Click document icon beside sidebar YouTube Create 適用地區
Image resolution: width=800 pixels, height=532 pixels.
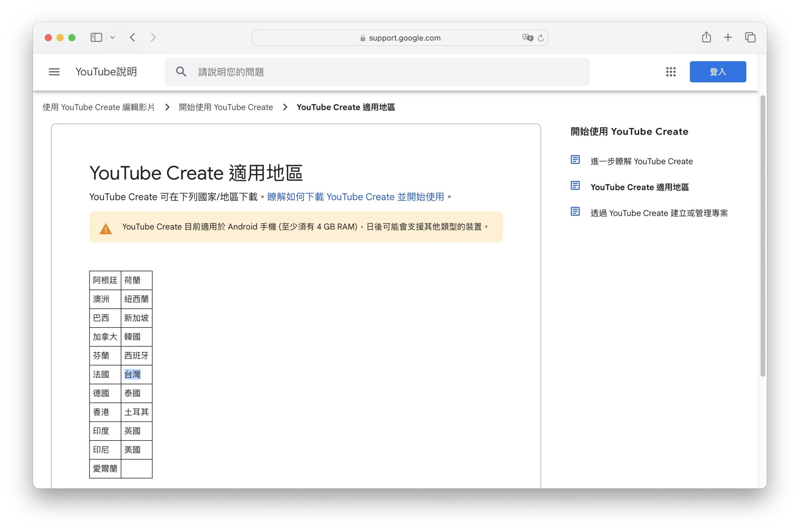(x=575, y=185)
